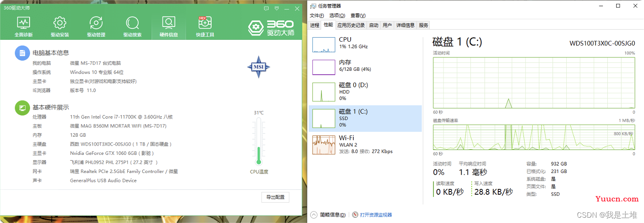The image size is (644, 223).
Task: Click 微星 MAG B560M MORTAR WIFI text
Action: tap(118, 126)
